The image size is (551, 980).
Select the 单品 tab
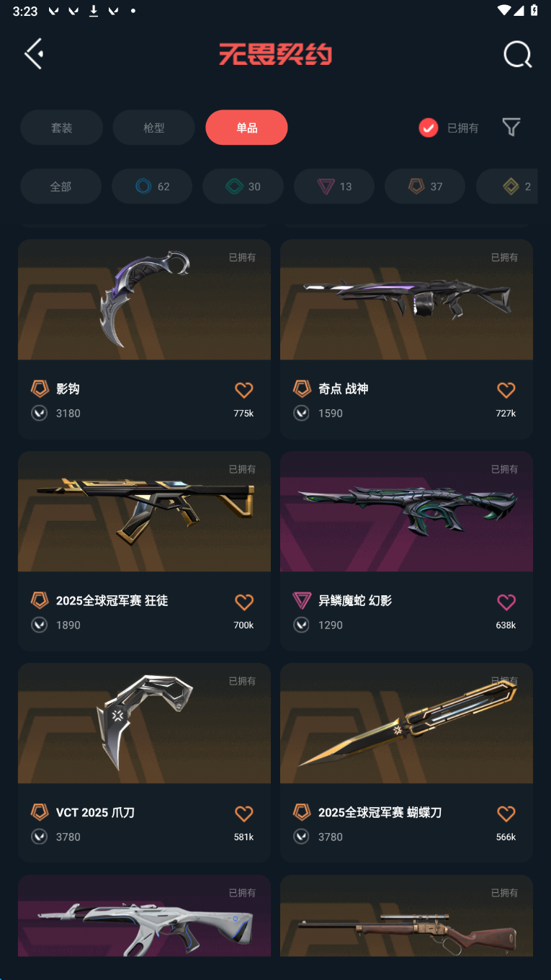(246, 128)
